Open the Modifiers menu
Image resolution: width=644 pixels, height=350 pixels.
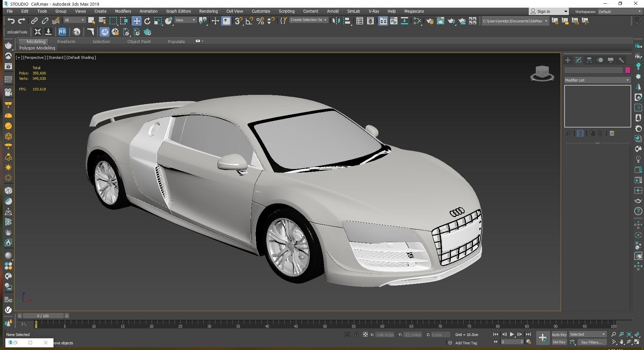click(123, 11)
